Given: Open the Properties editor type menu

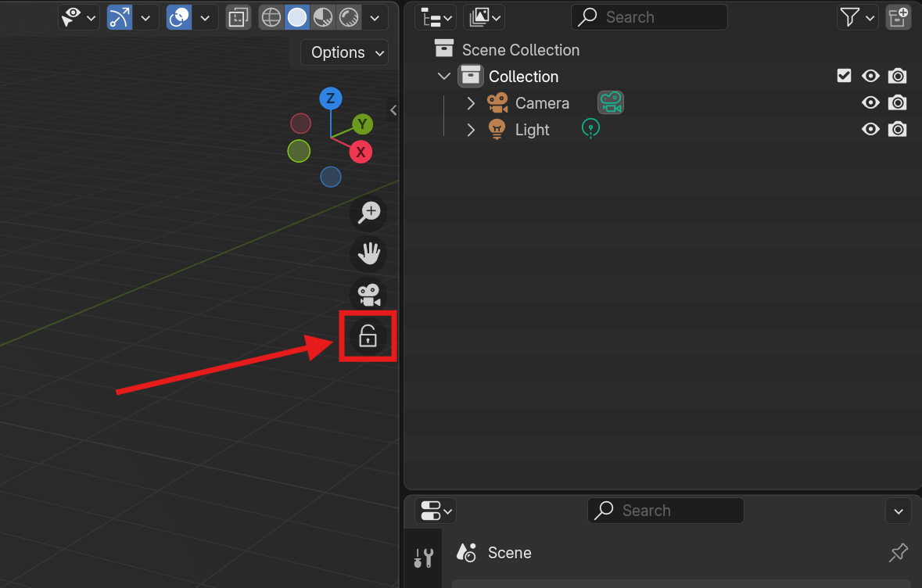Looking at the screenshot, I should tap(436, 511).
